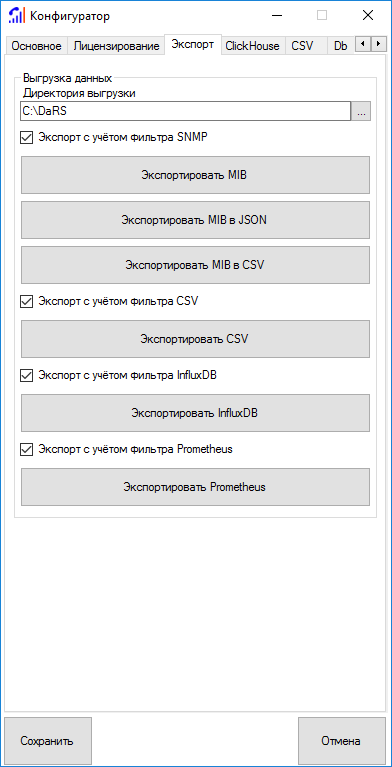Click Экспортировать MIB button

195,175
